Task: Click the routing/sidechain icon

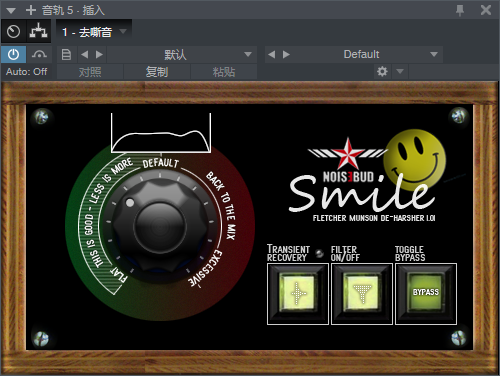Action: coord(39,31)
